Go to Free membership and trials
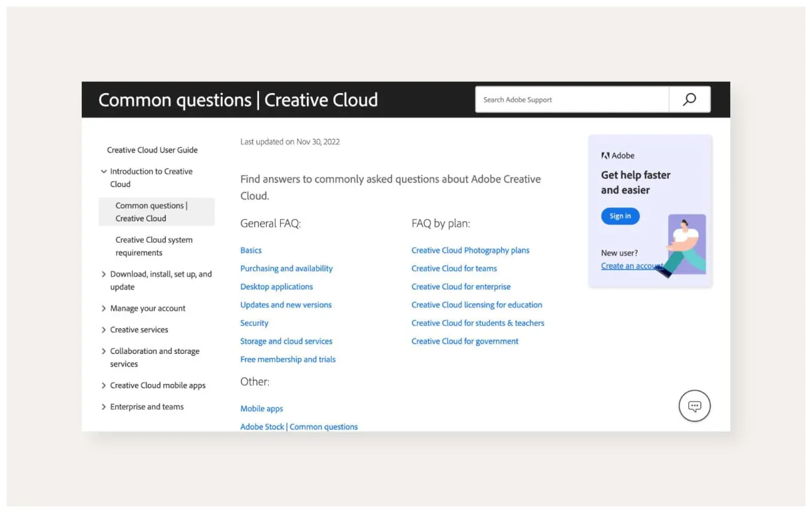The image size is (812, 513). 288,360
